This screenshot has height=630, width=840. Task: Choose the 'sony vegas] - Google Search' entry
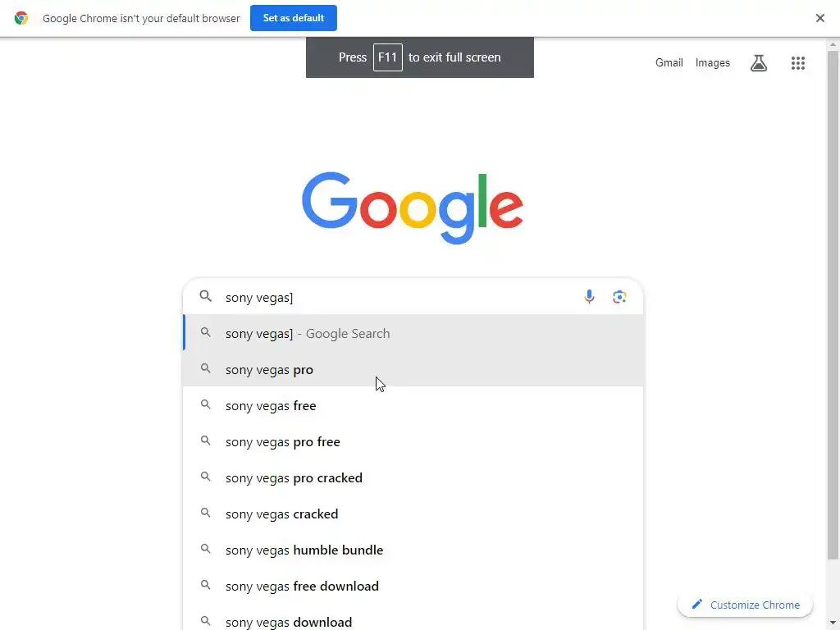click(308, 334)
